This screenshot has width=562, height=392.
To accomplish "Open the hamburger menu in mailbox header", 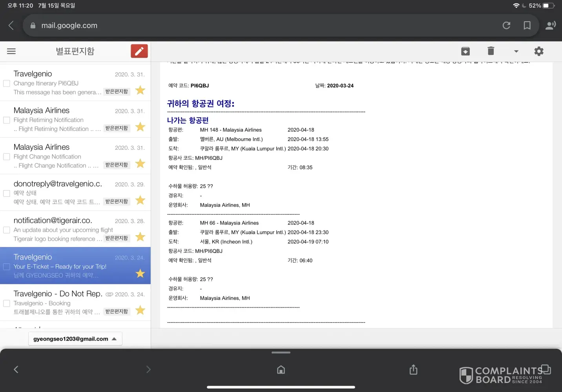I will point(11,51).
